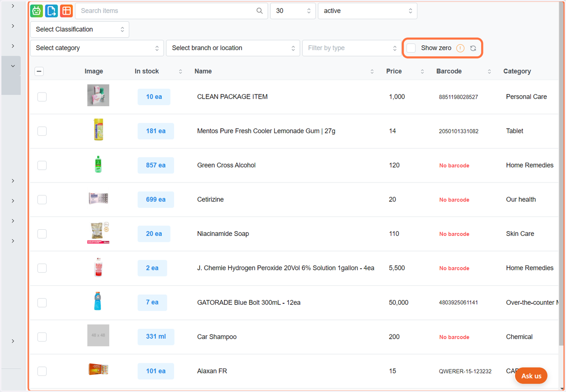Click the orange table layout icon

click(x=67, y=11)
